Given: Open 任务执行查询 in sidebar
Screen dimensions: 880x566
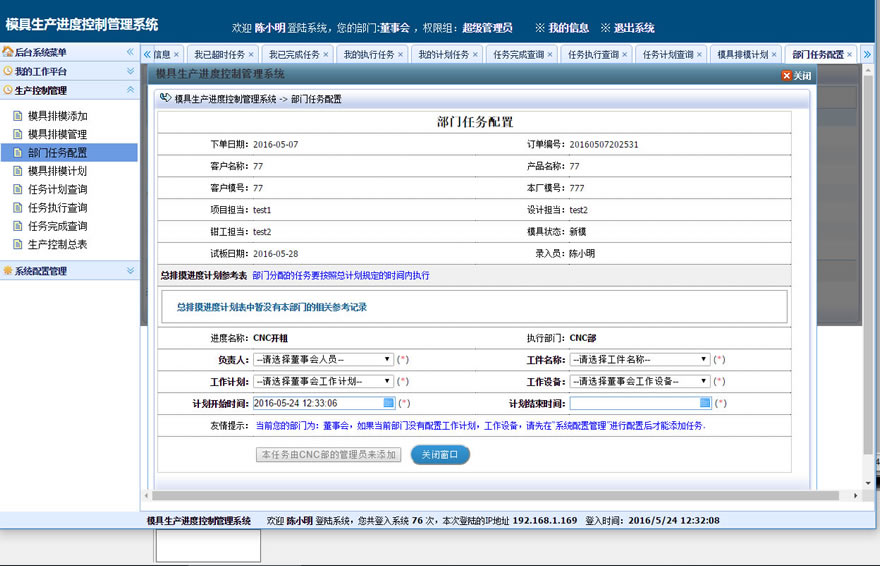Looking at the screenshot, I should click(57, 208).
